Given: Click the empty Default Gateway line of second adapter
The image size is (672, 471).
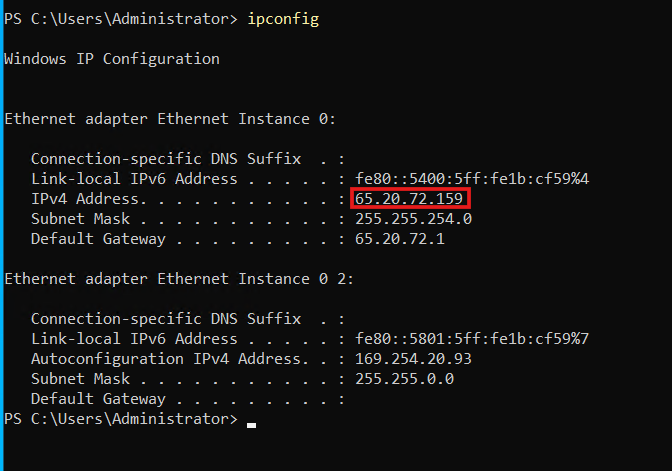Looking at the screenshot, I should (x=188, y=399).
